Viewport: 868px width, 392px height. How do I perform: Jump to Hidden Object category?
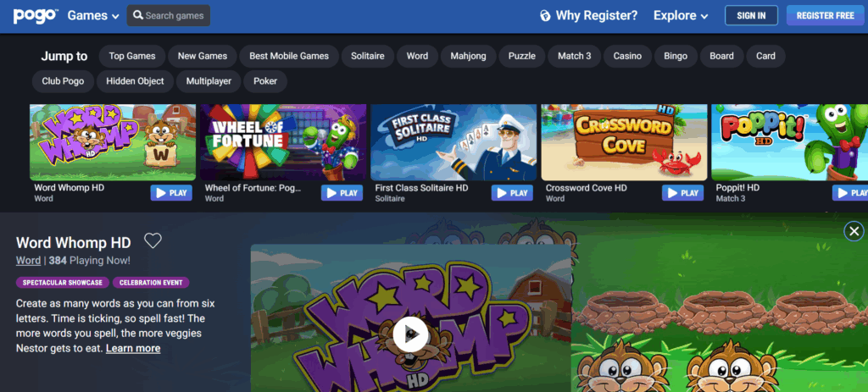[136, 81]
